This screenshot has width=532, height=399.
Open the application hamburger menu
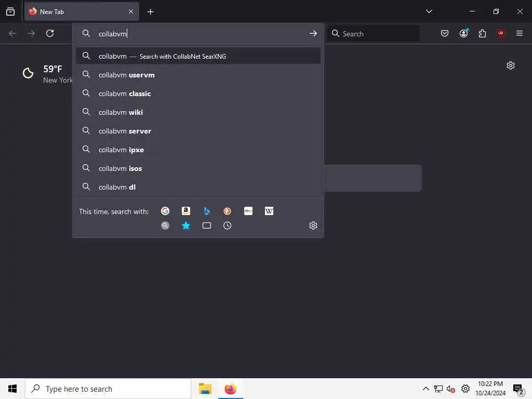click(x=520, y=33)
